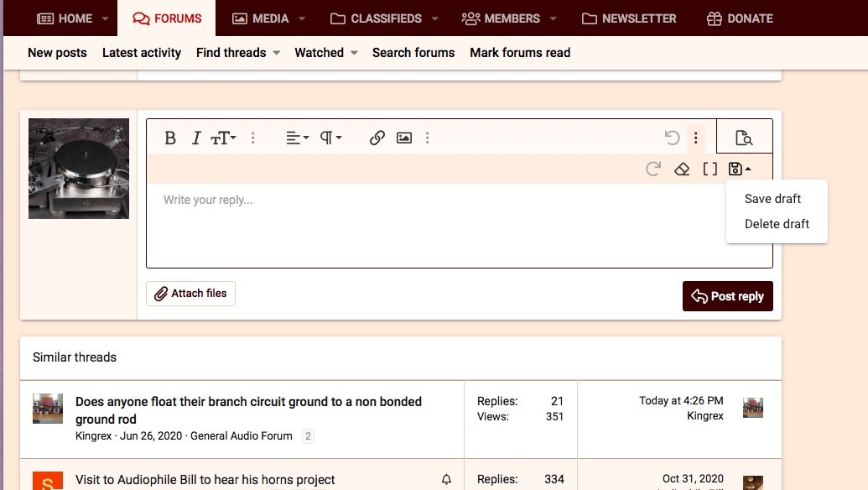The height and width of the screenshot is (490, 868).
Task: Click the undo arrow icon
Action: coord(671,138)
